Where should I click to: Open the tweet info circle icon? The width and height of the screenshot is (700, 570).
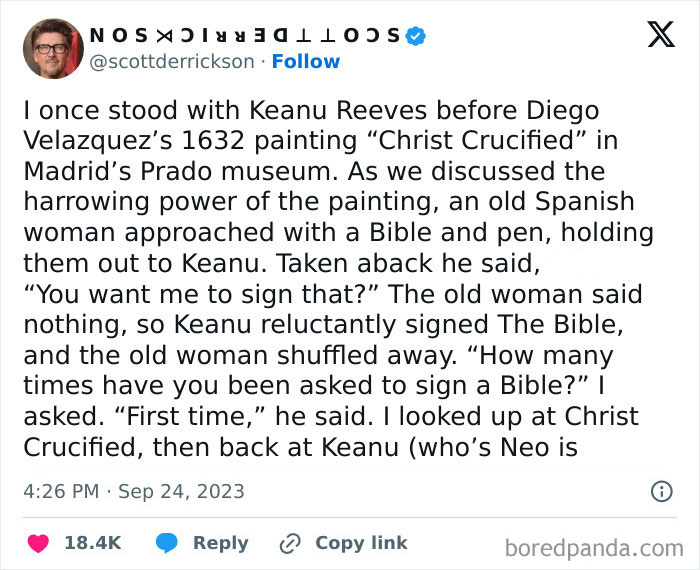[x=661, y=491]
